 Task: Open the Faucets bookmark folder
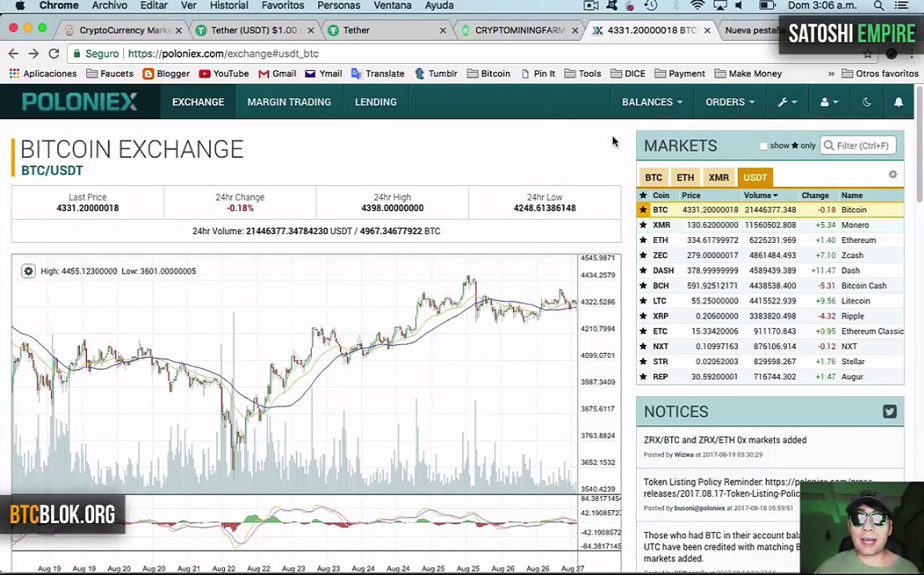tap(110, 73)
